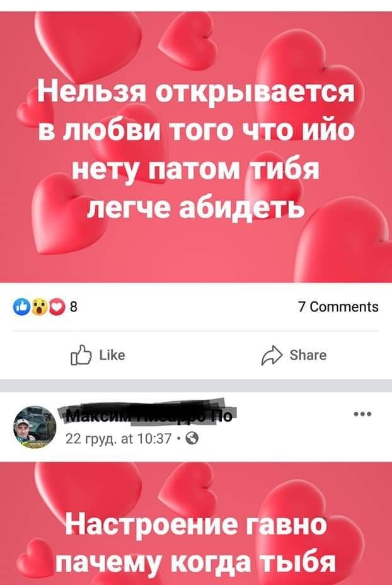The height and width of the screenshot is (585, 392).
Task: Open the post starting with Нельзя открывается
Action: pos(196,148)
